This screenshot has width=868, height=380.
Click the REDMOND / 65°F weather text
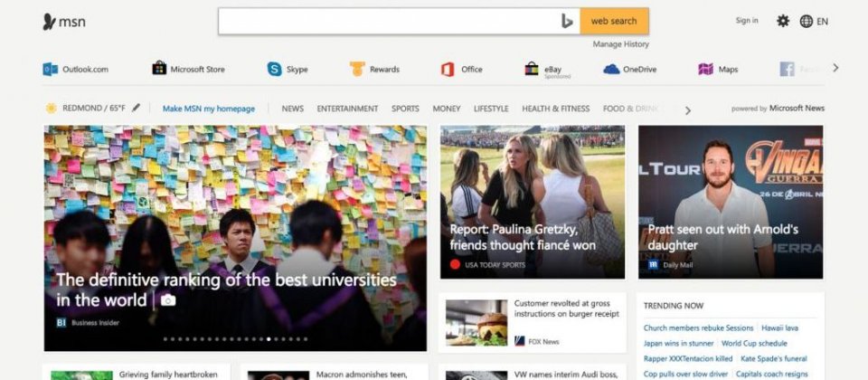[94, 108]
